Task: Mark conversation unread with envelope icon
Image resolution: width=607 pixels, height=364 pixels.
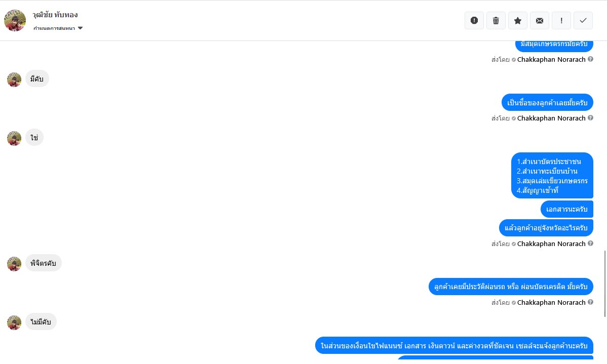Action: [x=539, y=20]
